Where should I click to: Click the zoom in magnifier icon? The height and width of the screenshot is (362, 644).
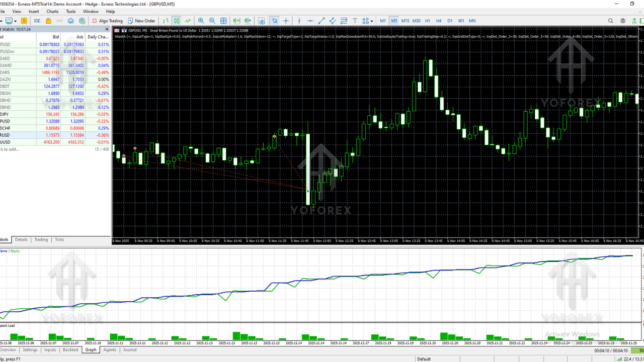201,21
